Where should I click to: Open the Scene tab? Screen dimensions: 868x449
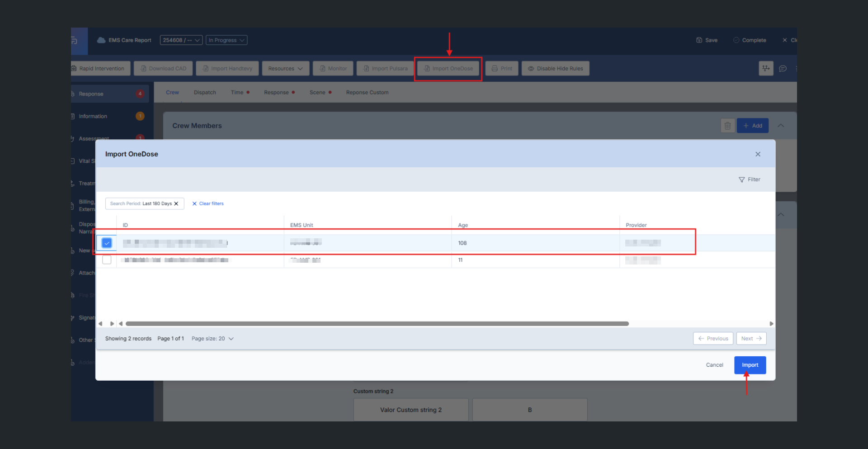[317, 93]
